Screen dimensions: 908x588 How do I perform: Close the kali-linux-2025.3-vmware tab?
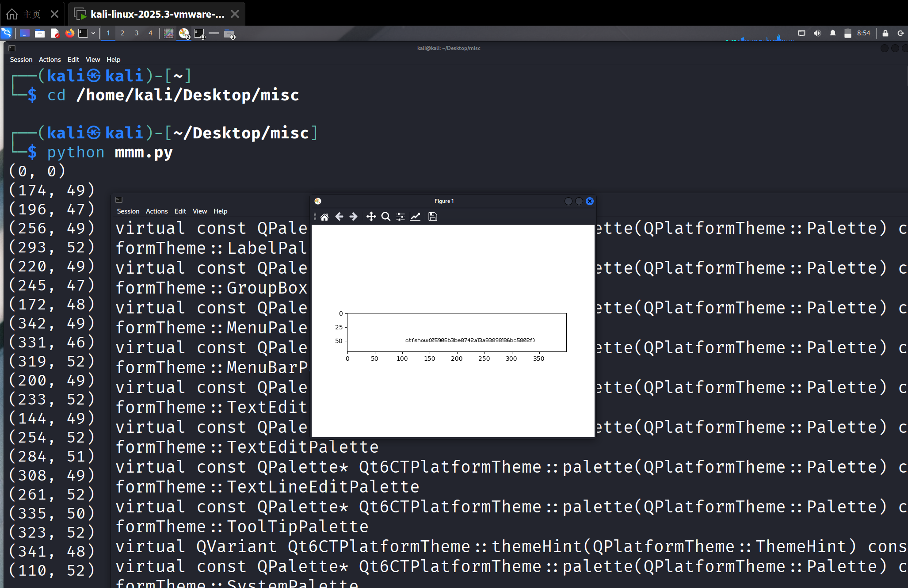coord(235,14)
